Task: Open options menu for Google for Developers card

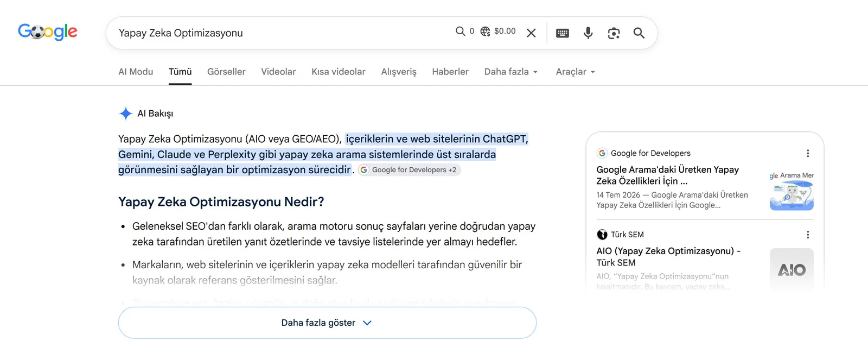Action: tap(808, 153)
